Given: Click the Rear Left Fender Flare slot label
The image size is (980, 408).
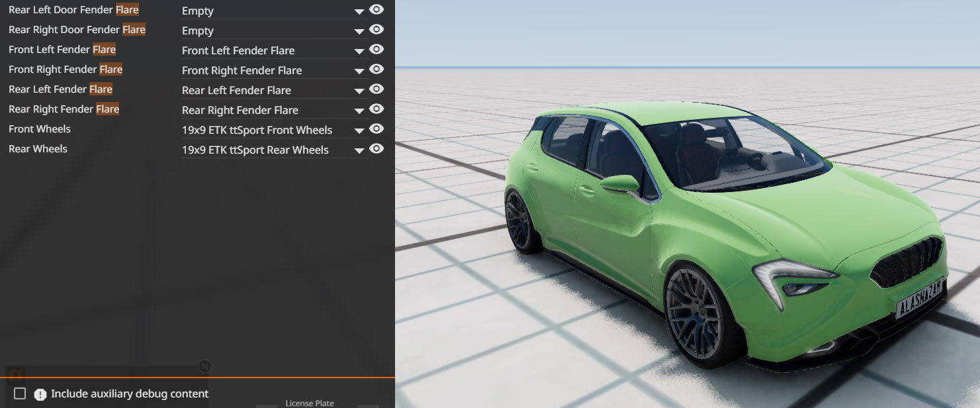Looking at the screenshot, I should pyautogui.click(x=60, y=89).
